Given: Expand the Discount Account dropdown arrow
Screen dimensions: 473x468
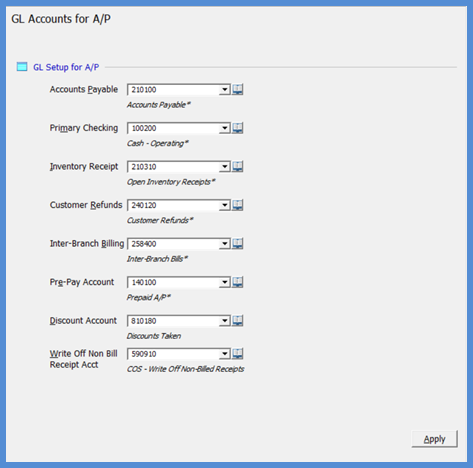Looking at the screenshot, I should click(x=225, y=321).
